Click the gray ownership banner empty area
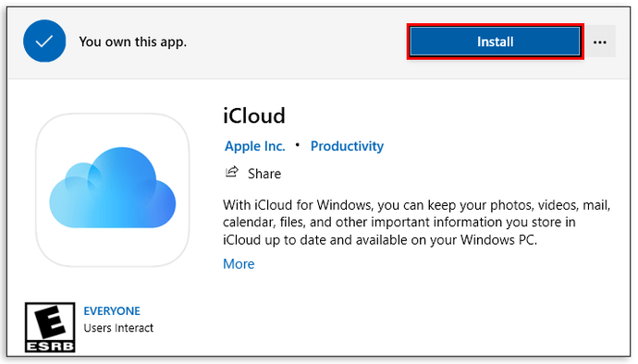The image size is (638, 364). (x=297, y=42)
